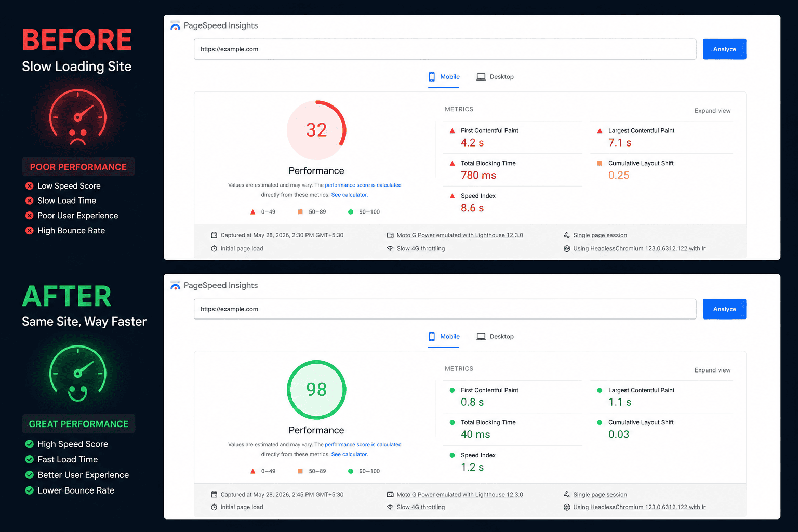
Task: Click the red triangle legend marker for 0–49 in the Before panel
Action: pos(252,212)
